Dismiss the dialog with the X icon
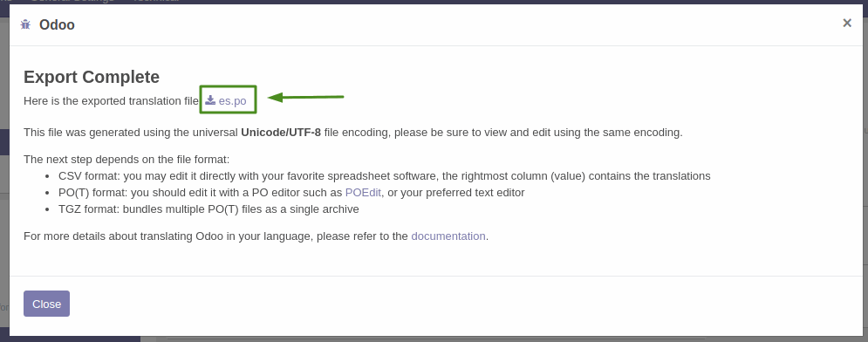The image size is (868, 342). click(x=847, y=23)
